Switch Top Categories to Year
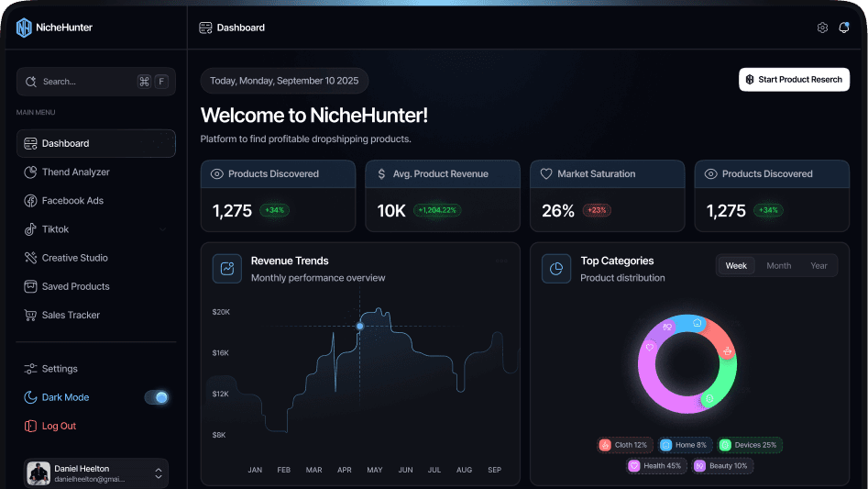 [819, 266]
